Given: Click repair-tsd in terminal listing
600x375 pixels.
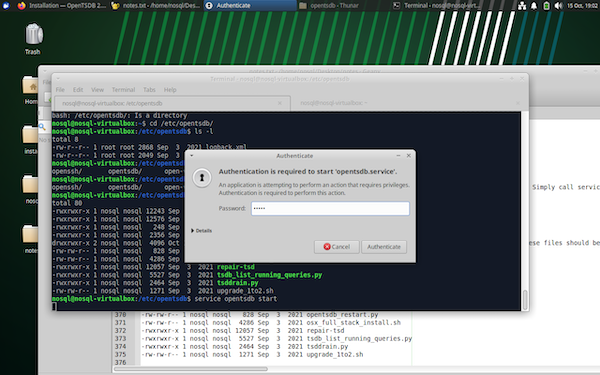Looking at the screenshot, I should click(x=235, y=267).
